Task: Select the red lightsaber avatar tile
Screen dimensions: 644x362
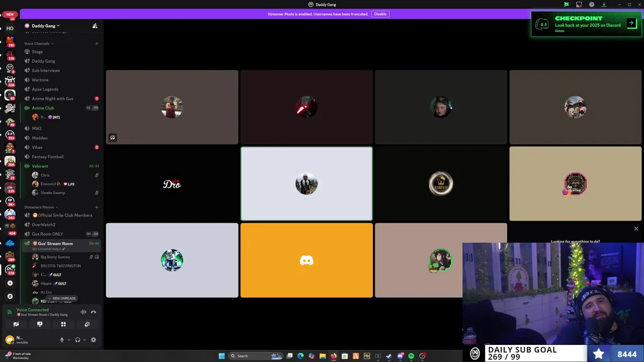Action: [306, 107]
